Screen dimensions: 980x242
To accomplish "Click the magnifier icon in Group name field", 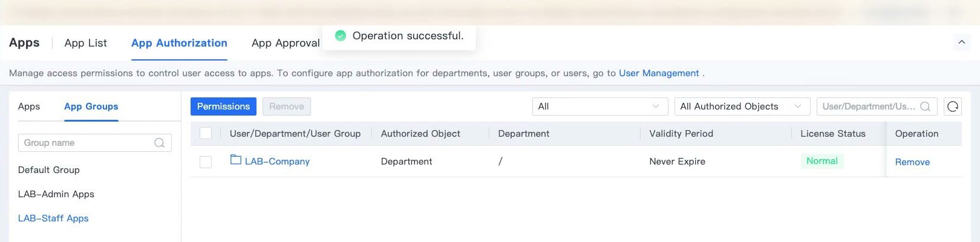I will (x=160, y=143).
